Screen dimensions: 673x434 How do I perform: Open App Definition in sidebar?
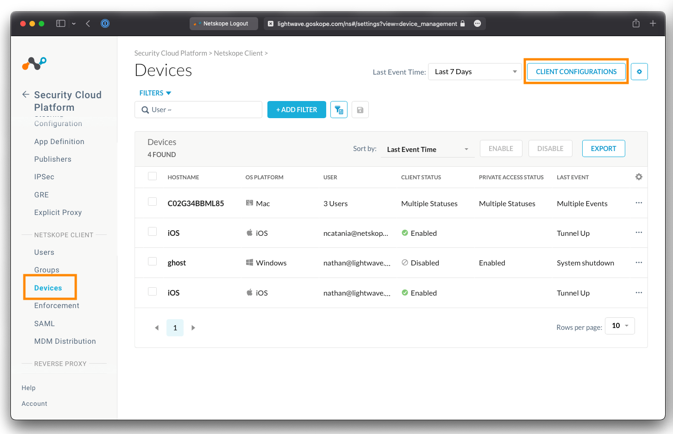(x=59, y=141)
